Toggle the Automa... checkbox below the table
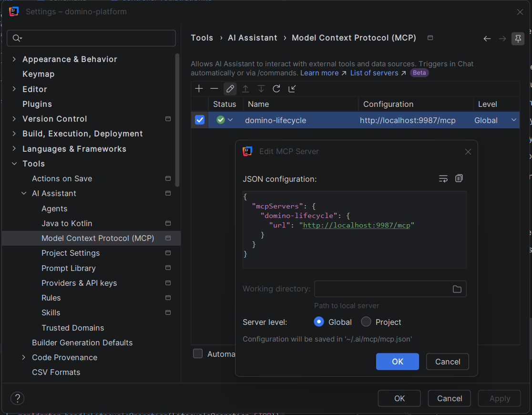The width and height of the screenshot is (532, 415). coord(198,354)
